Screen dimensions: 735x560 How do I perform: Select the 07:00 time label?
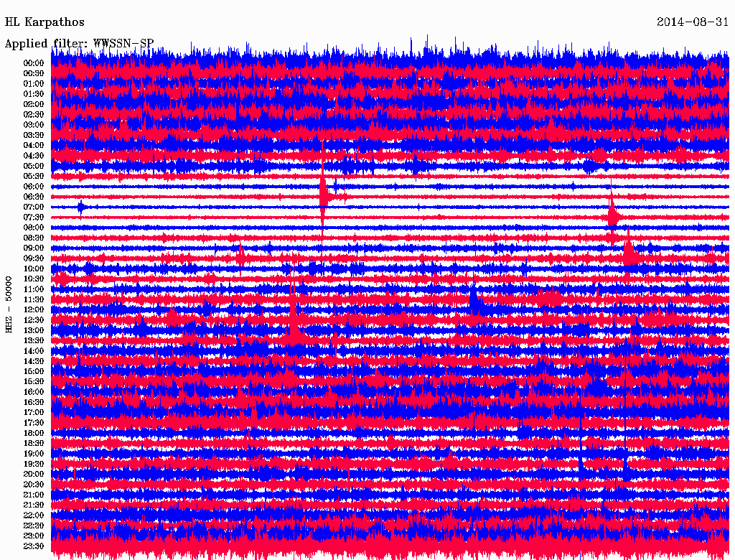(x=34, y=207)
